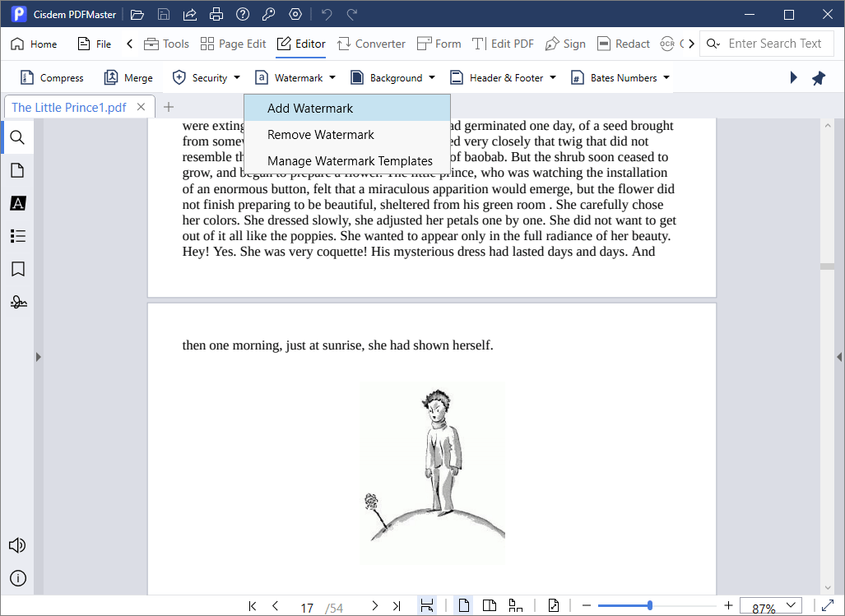Open the Form tab
The height and width of the screenshot is (616, 845).
click(439, 44)
